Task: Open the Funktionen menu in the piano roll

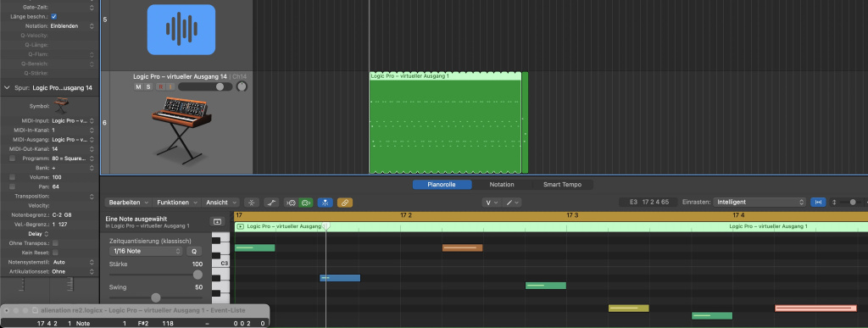Action: [176, 203]
